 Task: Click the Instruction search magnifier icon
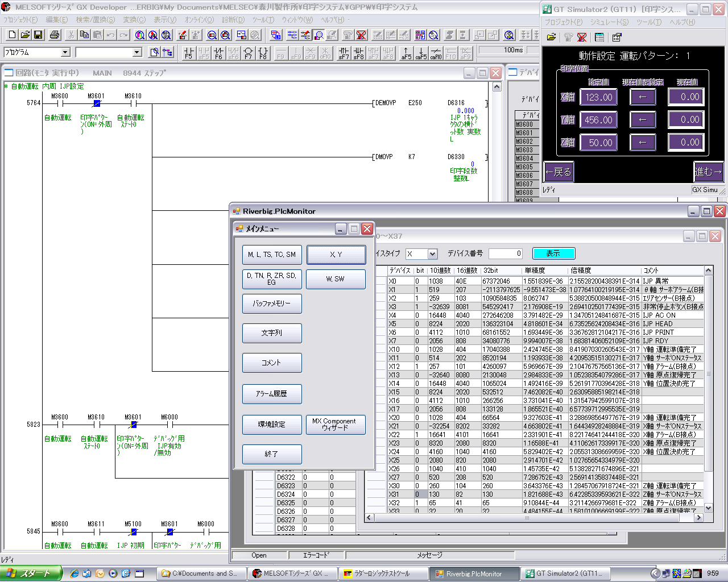coord(153,35)
